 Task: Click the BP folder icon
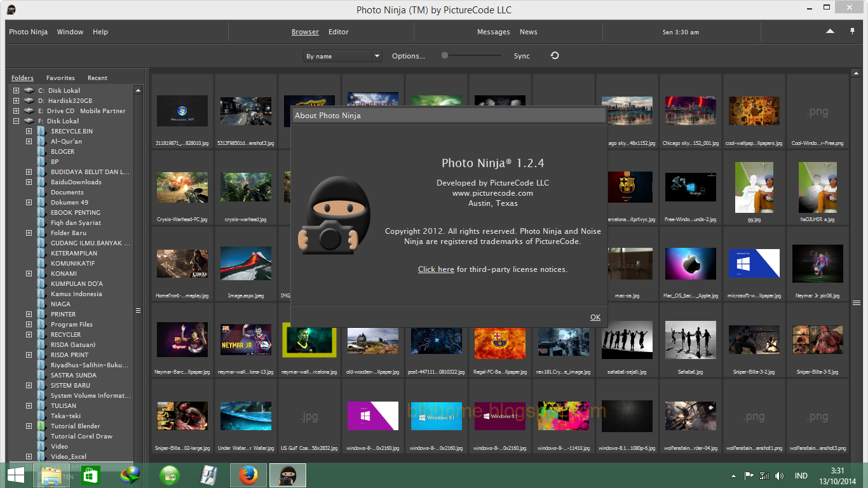[42, 161]
